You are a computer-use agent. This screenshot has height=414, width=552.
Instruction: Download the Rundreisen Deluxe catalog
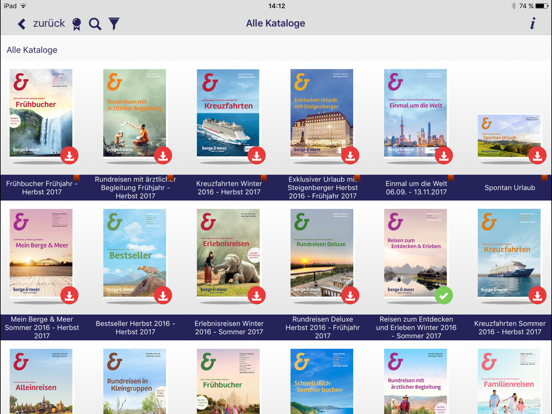pyautogui.click(x=350, y=295)
